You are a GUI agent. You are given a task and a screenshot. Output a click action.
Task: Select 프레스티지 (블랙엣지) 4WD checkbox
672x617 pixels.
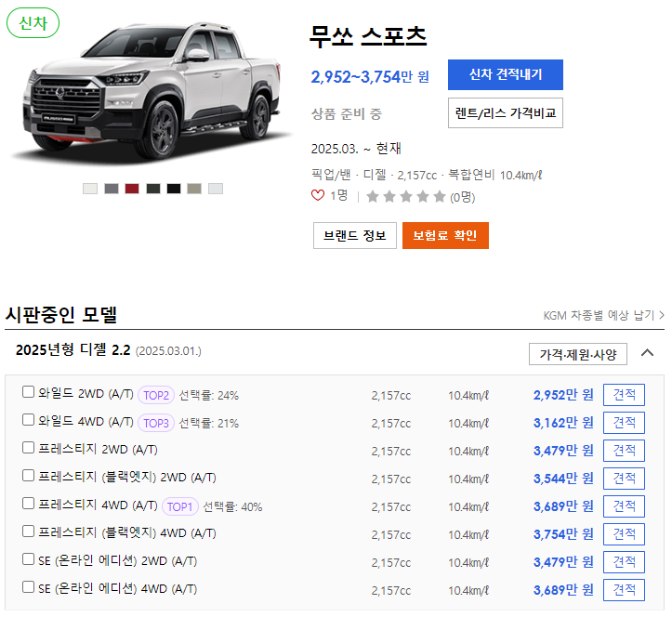click(x=28, y=532)
